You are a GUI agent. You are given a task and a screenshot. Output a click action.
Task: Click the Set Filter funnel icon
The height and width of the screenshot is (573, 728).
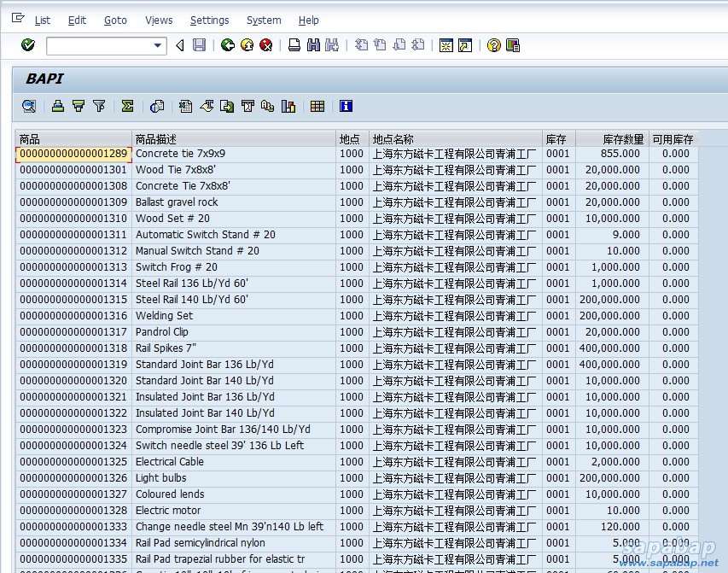click(x=99, y=106)
